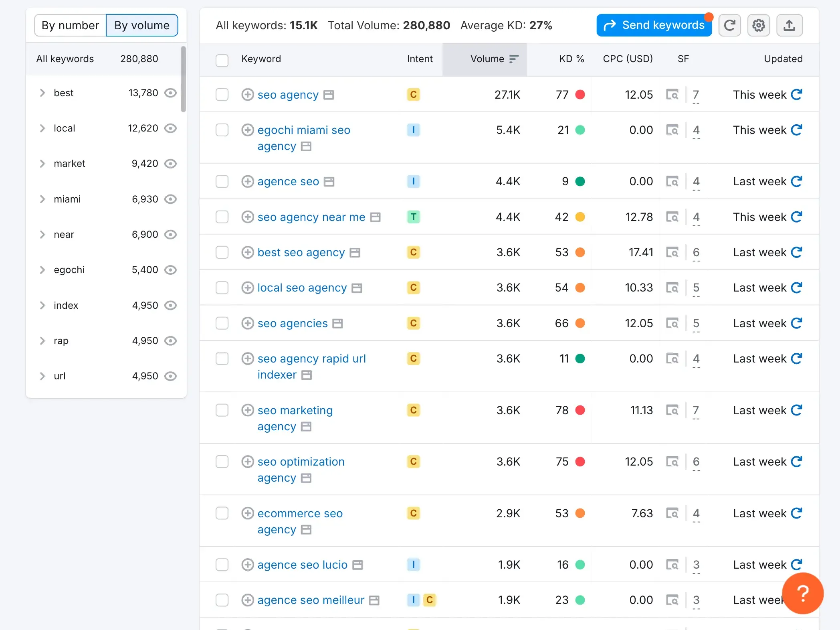The height and width of the screenshot is (630, 840).
Task: Open the table settings gear
Action: click(x=758, y=25)
